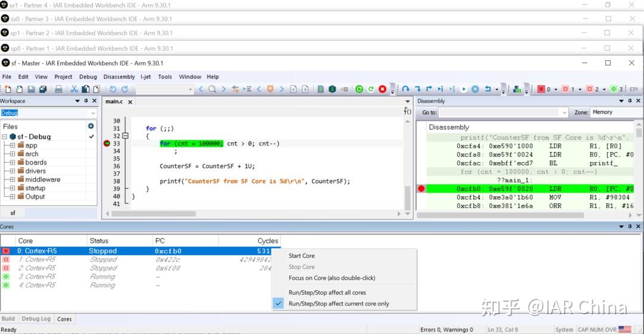Click the Cut scissors icon

74,89
